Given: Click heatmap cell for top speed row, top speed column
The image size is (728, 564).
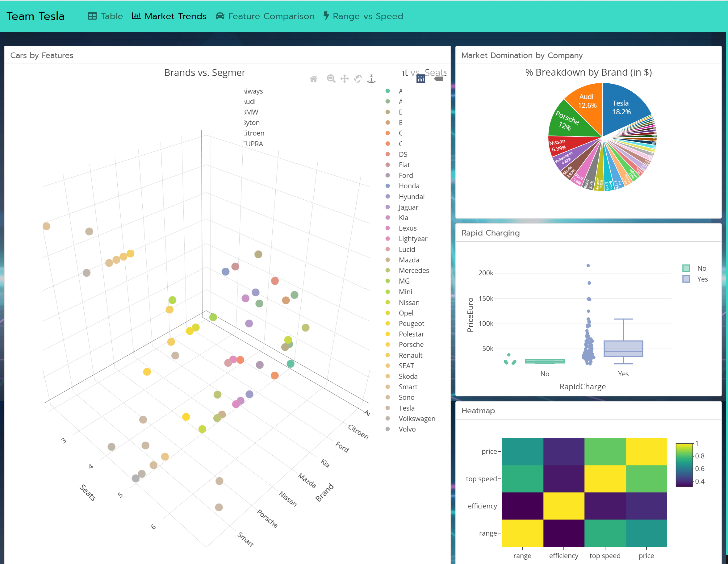Looking at the screenshot, I should (x=605, y=479).
